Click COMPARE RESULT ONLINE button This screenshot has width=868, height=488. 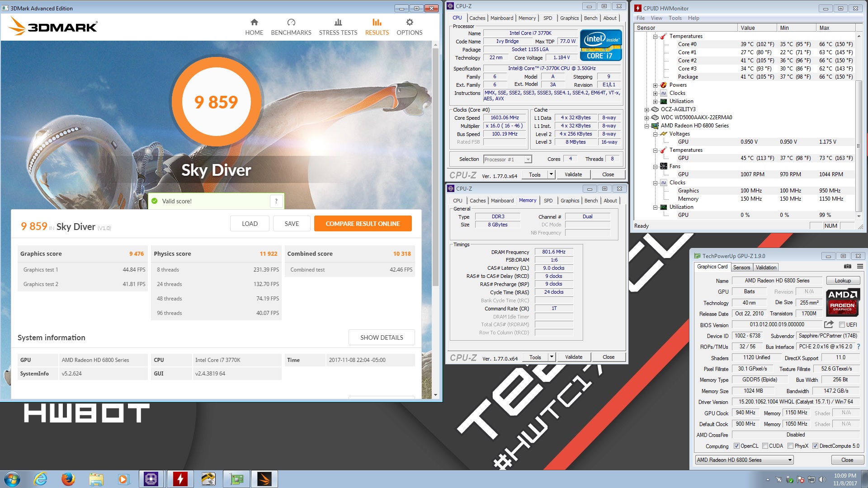363,224
